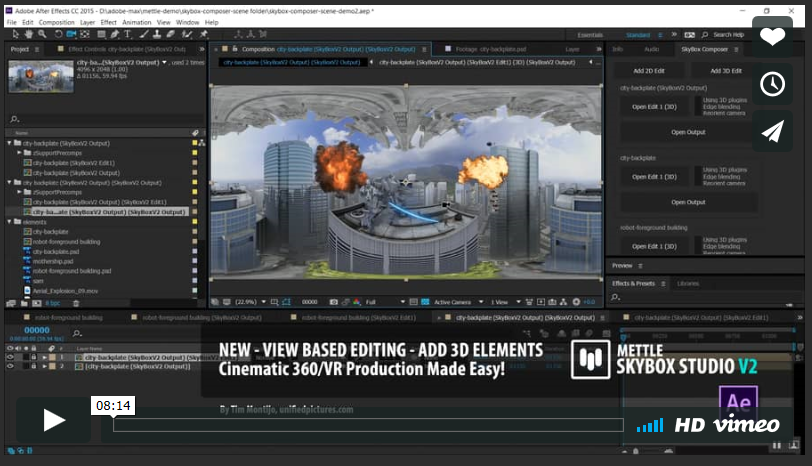Open the Full resolution dropdown
812x466 pixels.
[385, 302]
